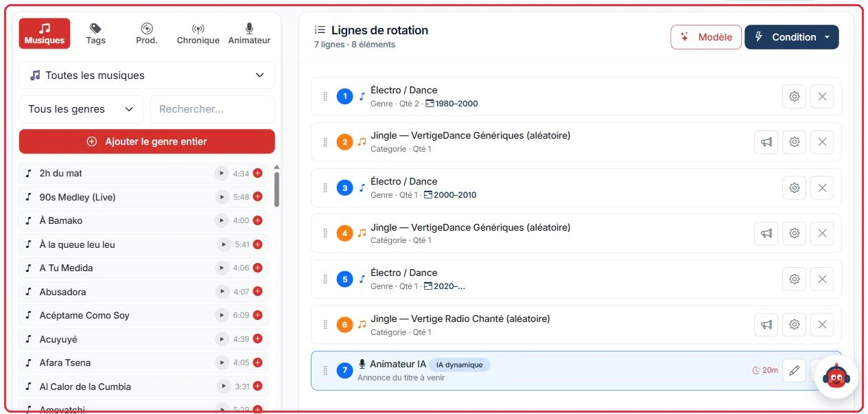
Task: Click megaphone icon on line 2 jingle
Action: (766, 142)
